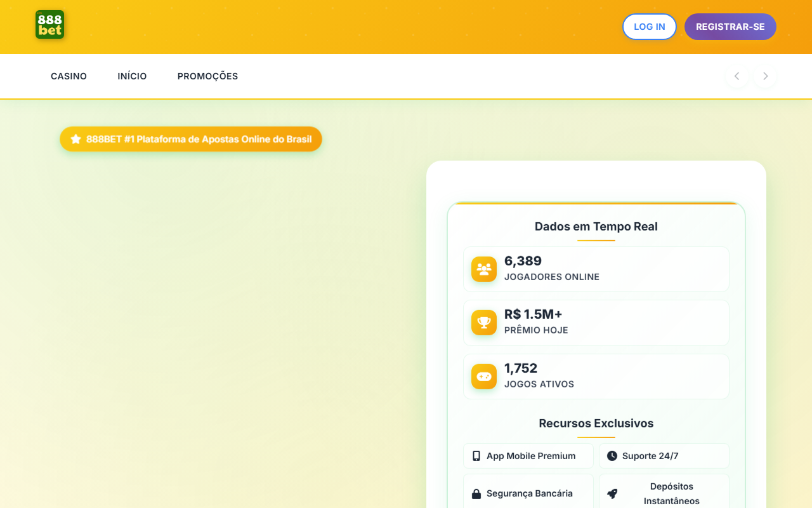This screenshot has width=812, height=508.
Task: Go to the INÍCIO menu item
Action: [x=132, y=76]
